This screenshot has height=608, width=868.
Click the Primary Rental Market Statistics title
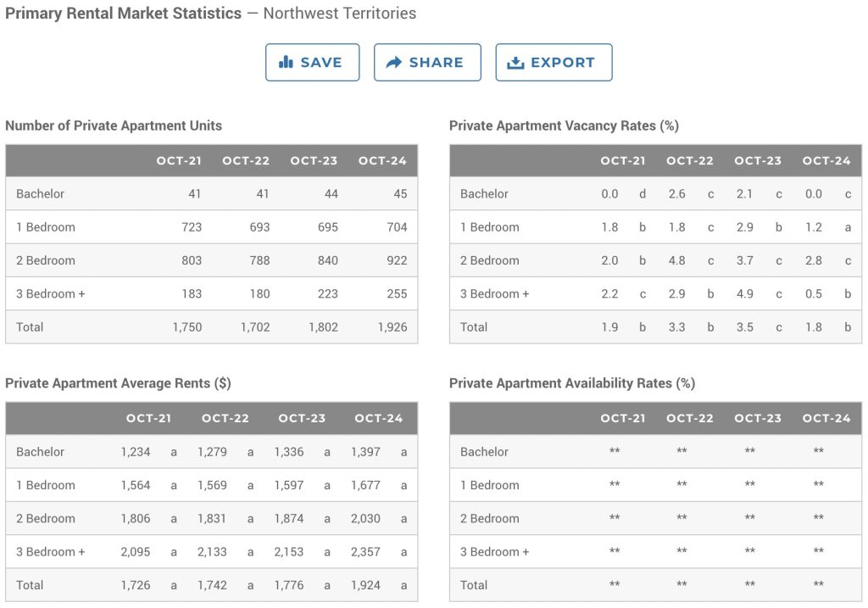[123, 14]
